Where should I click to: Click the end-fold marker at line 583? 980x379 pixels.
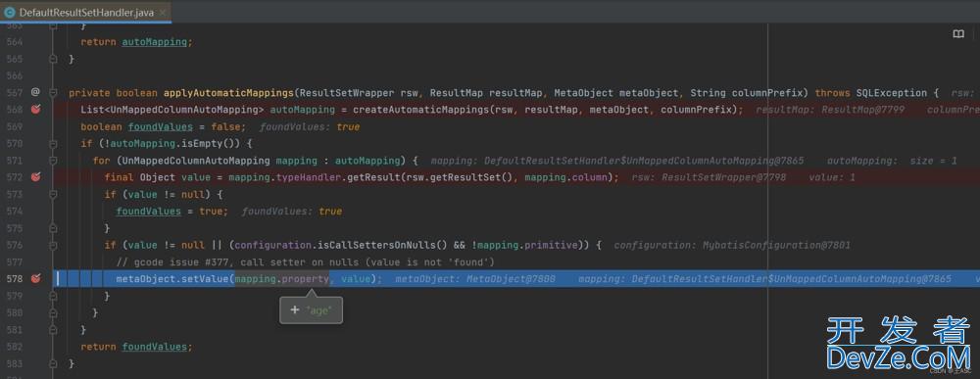(54, 363)
